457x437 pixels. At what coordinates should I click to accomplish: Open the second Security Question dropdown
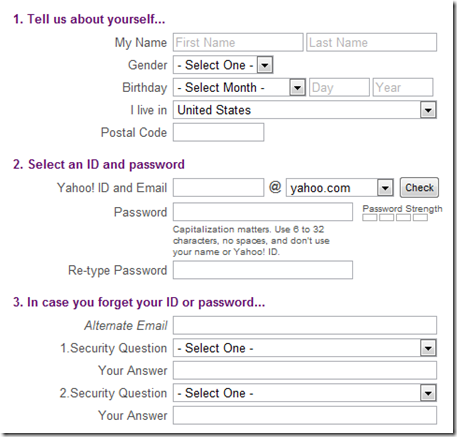(x=305, y=393)
